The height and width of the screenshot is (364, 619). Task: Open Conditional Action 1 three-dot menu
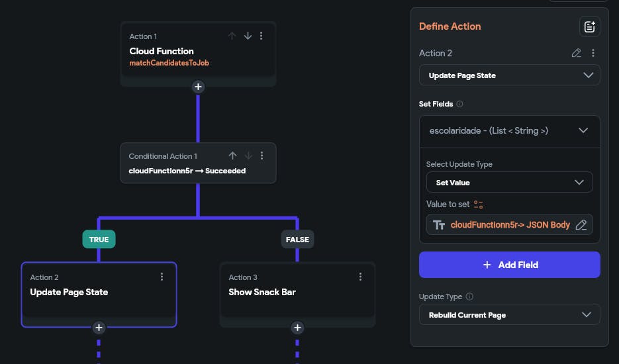262,156
